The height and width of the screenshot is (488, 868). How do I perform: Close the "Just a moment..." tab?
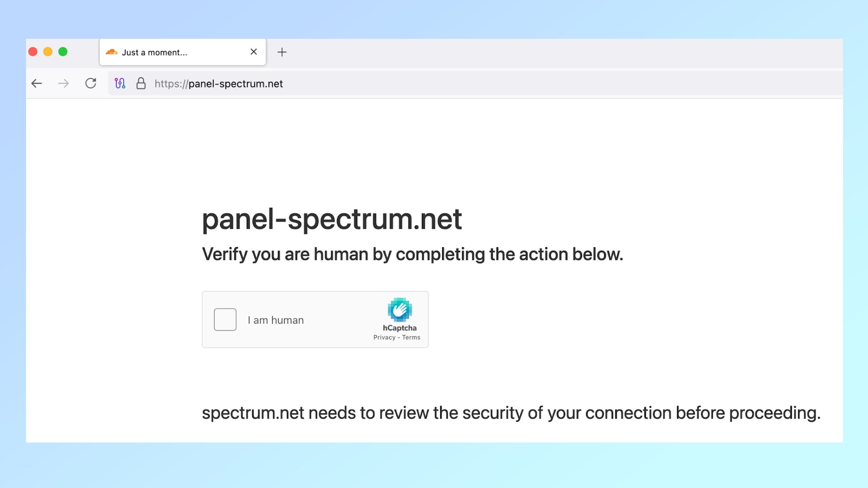coord(254,52)
